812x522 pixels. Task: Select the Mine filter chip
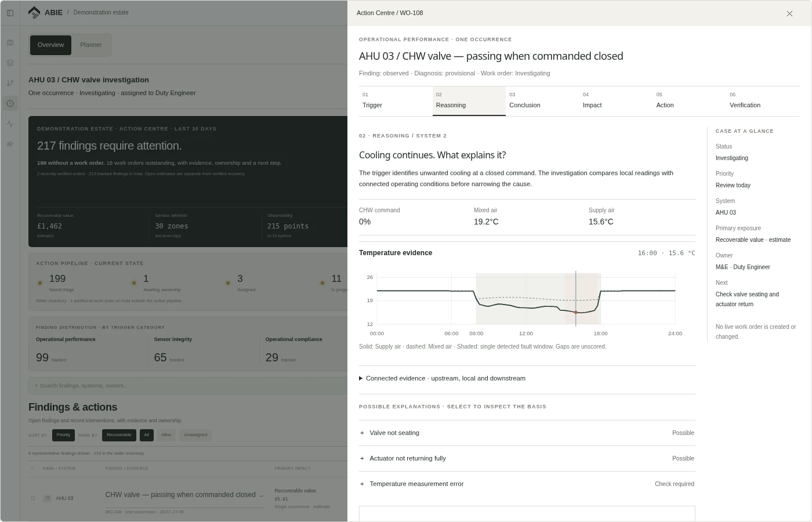point(166,435)
